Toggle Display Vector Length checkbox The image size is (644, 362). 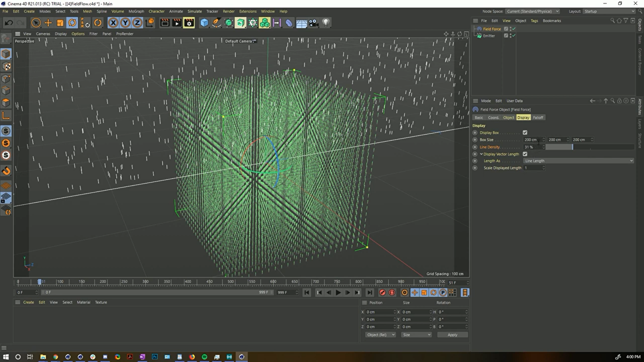pos(525,154)
